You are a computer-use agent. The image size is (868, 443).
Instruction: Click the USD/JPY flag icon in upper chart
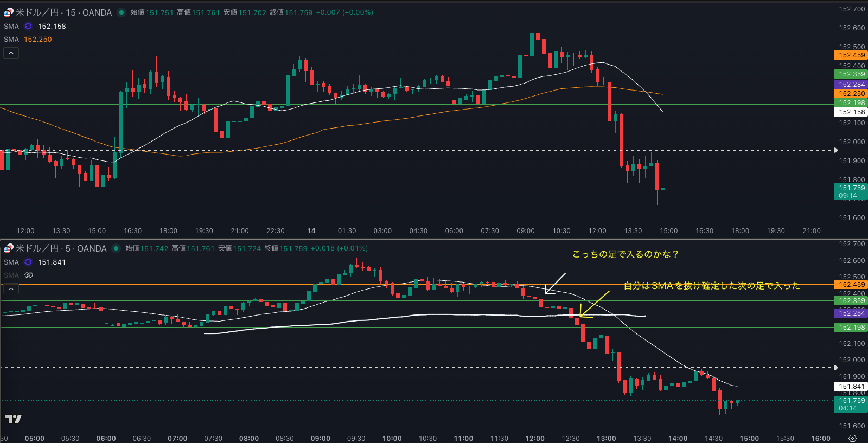tap(8, 12)
